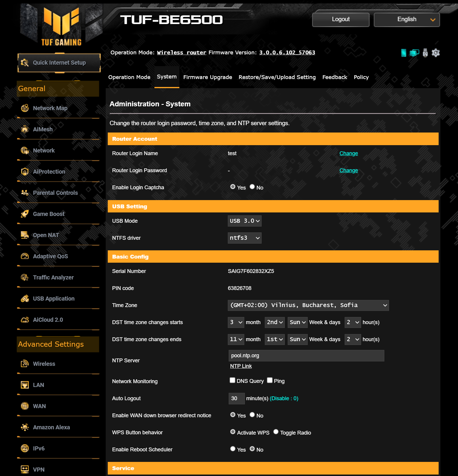Click the Auto Logout minutes field

click(237, 398)
